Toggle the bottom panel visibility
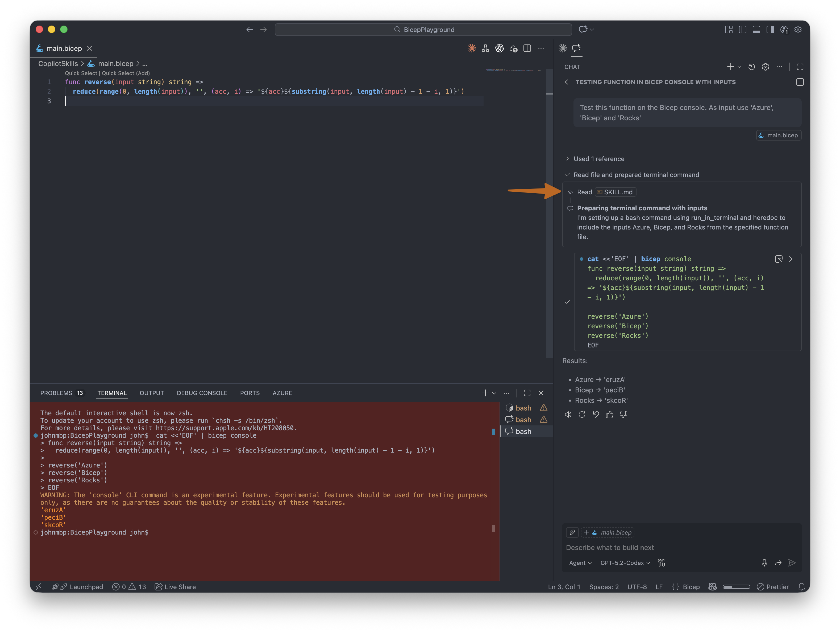This screenshot has height=632, width=840. coord(756,30)
